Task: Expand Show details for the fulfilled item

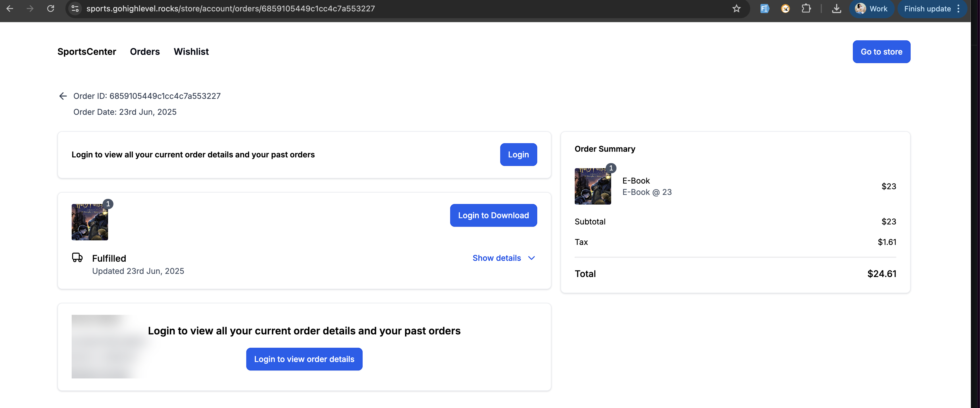Action: (x=497, y=258)
